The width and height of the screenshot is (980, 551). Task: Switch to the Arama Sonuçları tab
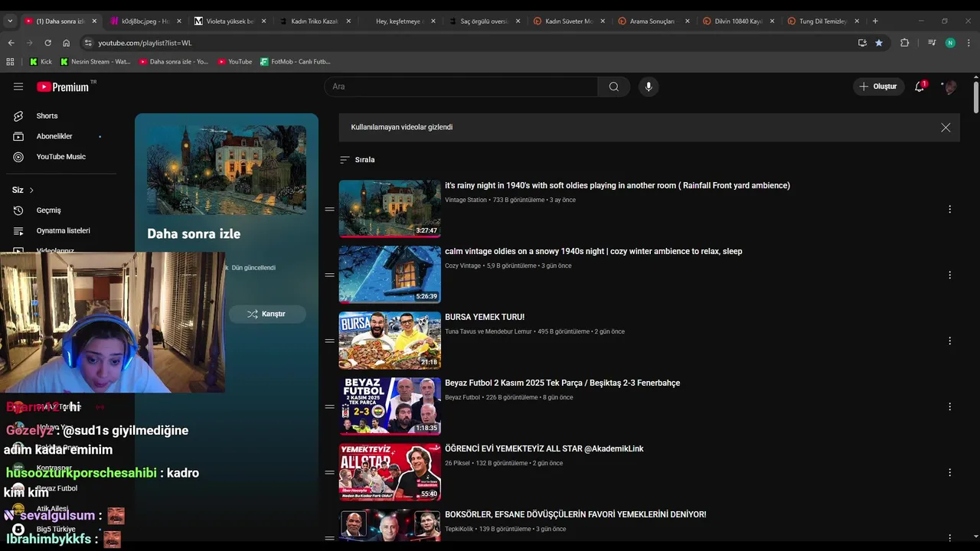(653, 21)
